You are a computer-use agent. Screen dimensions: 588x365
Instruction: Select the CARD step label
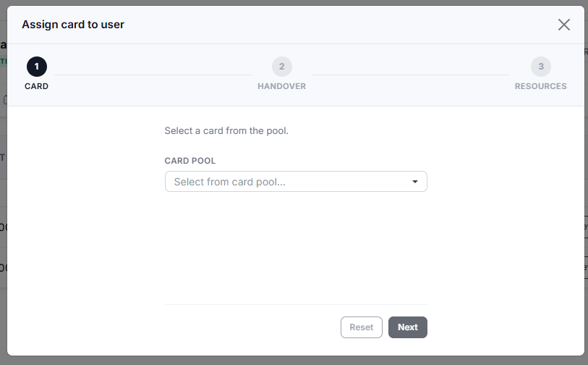36,86
